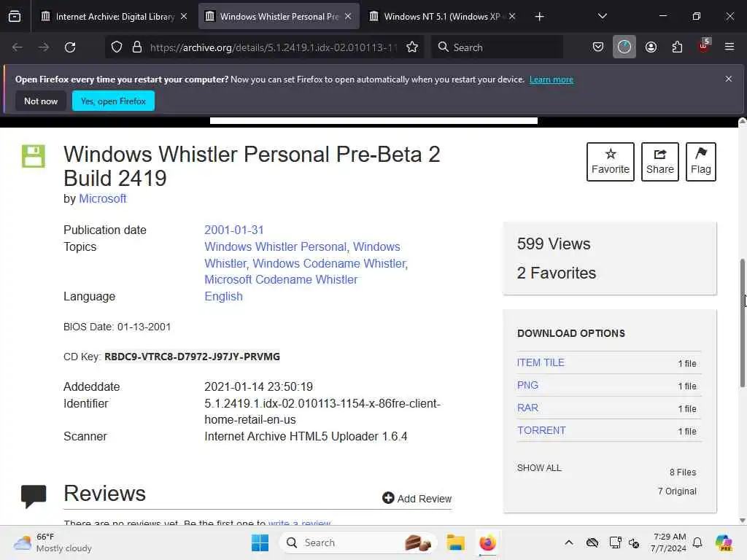Viewport: 747px width, 560px height.
Task: Open the Windows Whistler Personal topic link
Action: click(x=275, y=246)
